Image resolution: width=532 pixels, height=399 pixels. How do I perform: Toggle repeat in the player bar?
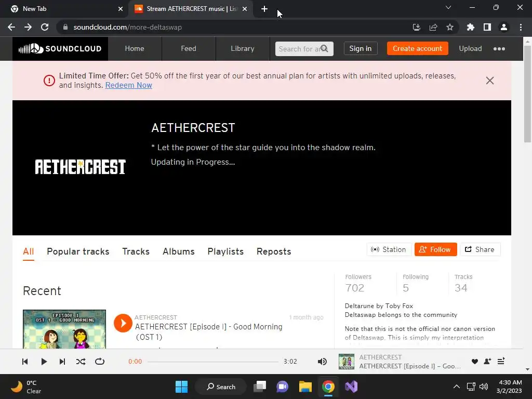pos(100,362)
